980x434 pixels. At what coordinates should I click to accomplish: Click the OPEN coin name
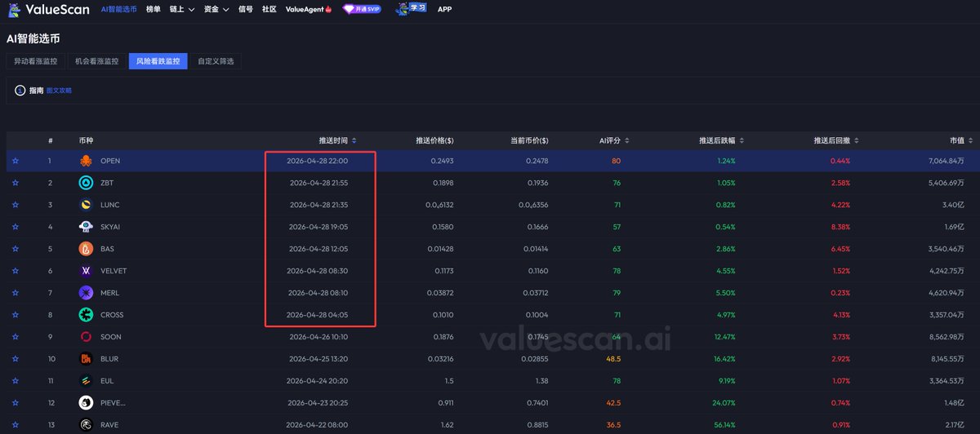point(110,161)
